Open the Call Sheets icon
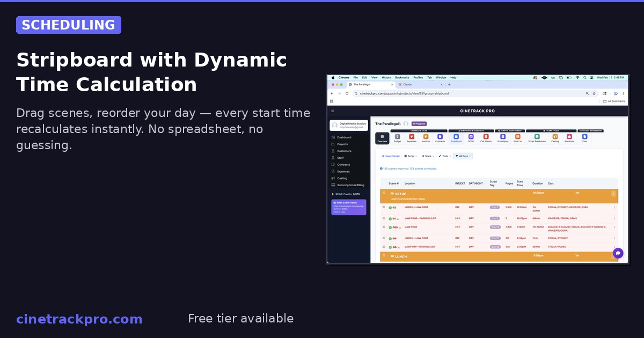Viewport: 644px width, 338px height. pos(486,138)
